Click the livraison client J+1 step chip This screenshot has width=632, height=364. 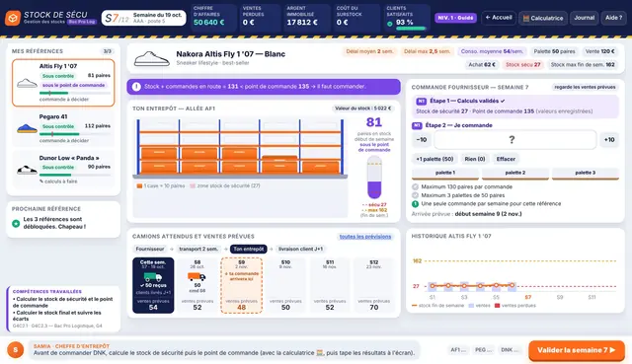tap(300, 250)
